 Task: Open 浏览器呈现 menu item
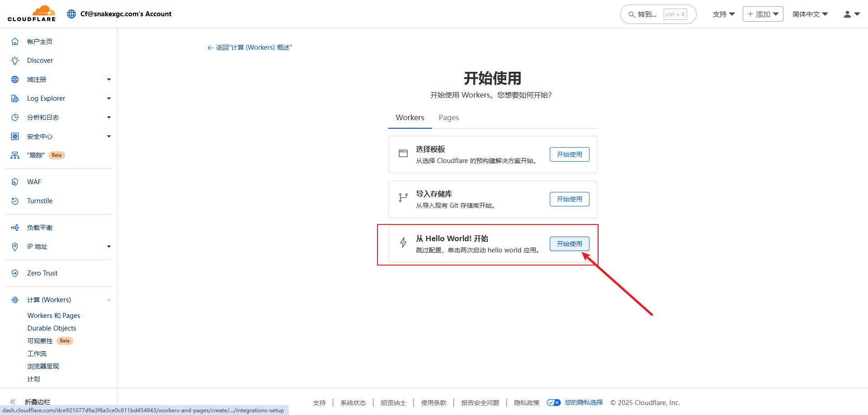[x=43, y=366]
